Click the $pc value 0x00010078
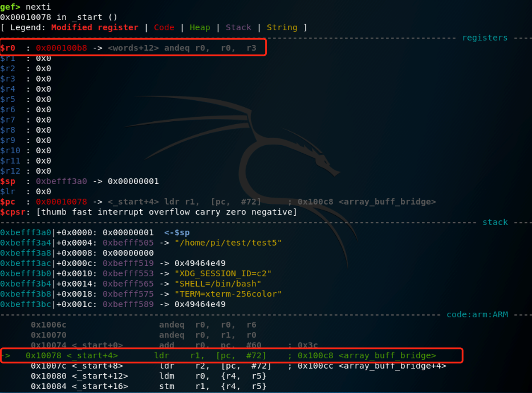This screenshot has height=393, width=532. pos(61,202)
